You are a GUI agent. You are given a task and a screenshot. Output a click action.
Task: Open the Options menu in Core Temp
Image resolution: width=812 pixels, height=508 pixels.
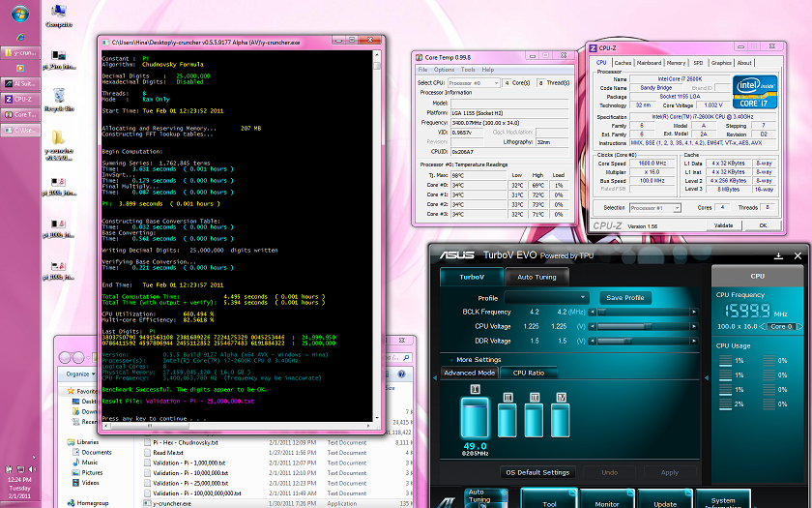click(x=444, y=70)
